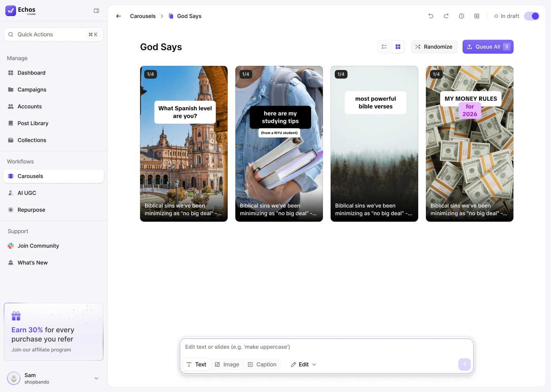The height and width of the screenshot is (392, 551).
Task: Click the send arrow button
Action: coord(465,364)
